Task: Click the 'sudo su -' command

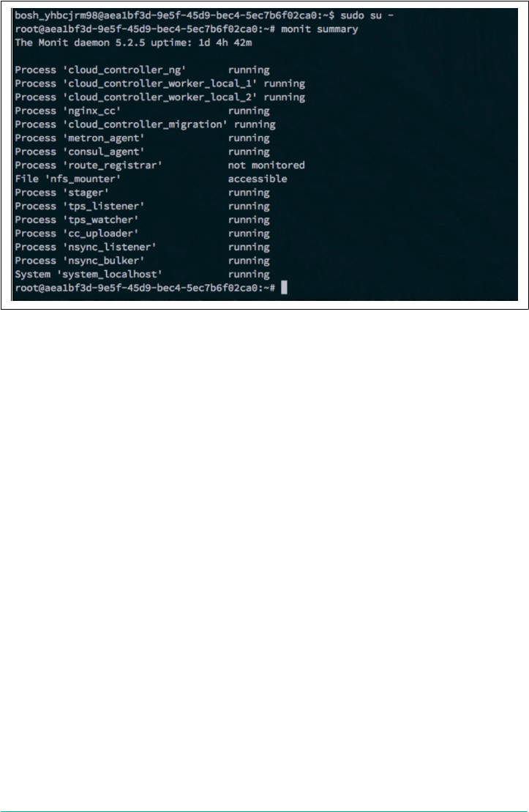Action: (367, 15)
